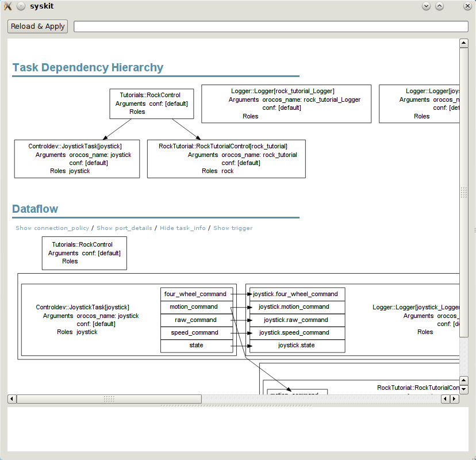Click the horizontal scrollbar handle
The height and width of the screenshot is (460, 476).
coord(109,398)
